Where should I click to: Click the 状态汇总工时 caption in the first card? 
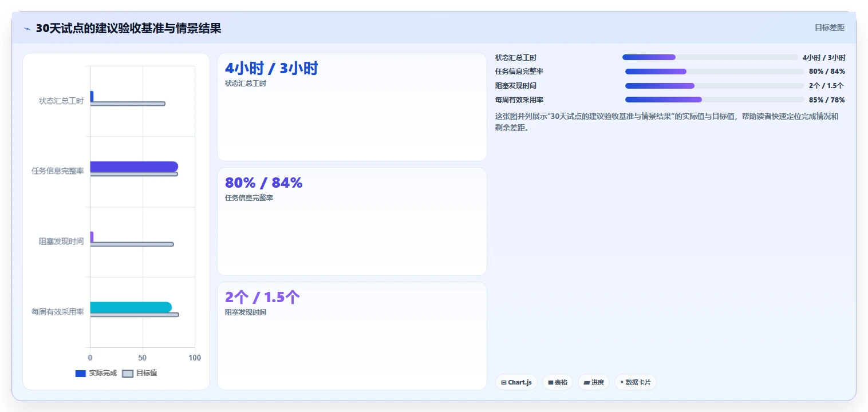[246, 84]
